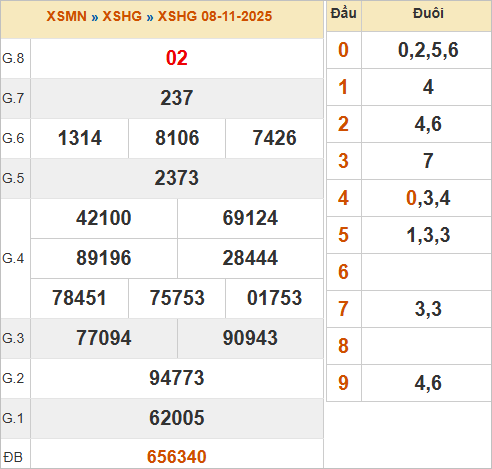492x469 pixels.
Task: Open the XSMN link in header
Action: tap(66, 16)
